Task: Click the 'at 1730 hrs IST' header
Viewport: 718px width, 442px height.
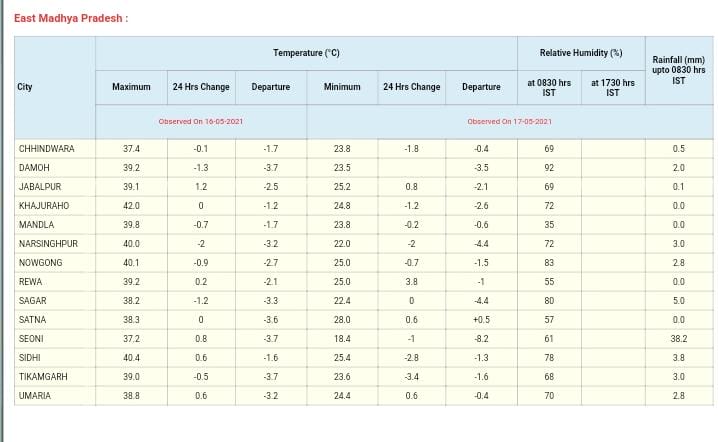Action: pos(613,87)
